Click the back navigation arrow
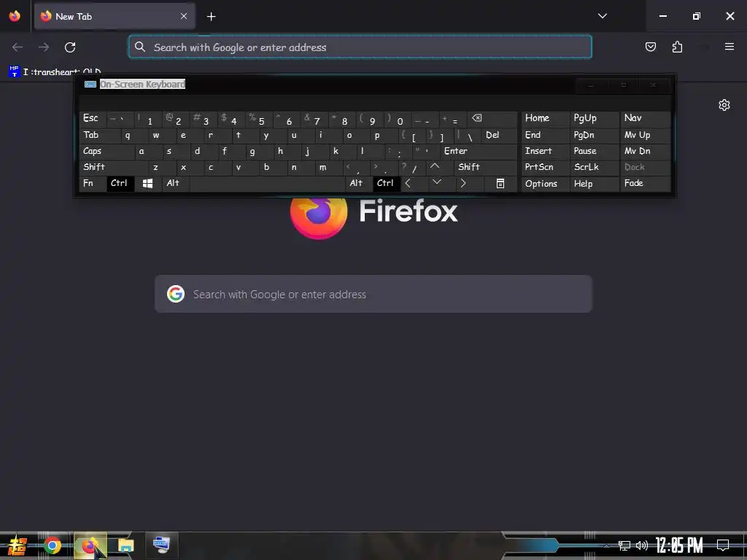This screenshot has height=560, width=747. [x=18, y=47]
